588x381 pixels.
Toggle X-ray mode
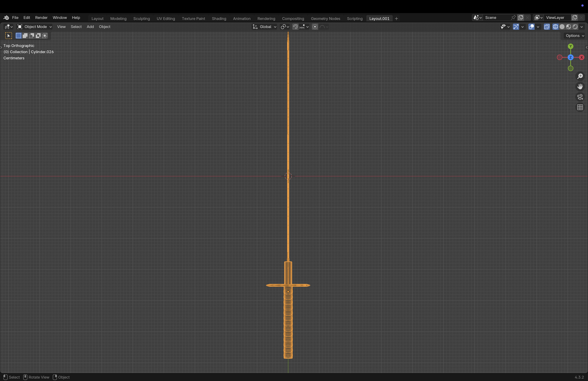point(547,27)
